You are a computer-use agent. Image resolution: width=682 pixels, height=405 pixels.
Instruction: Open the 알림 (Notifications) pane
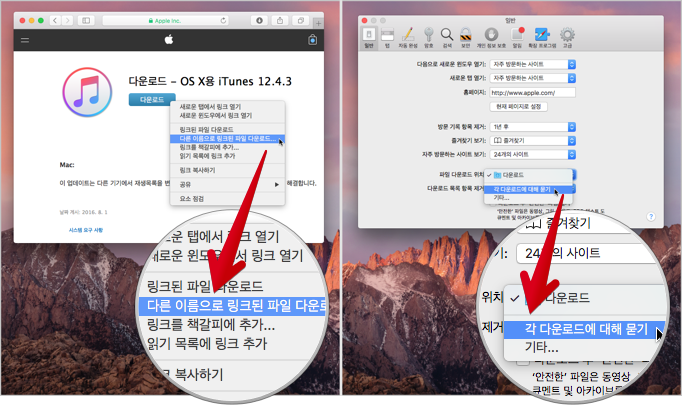[x=517, y=37]
